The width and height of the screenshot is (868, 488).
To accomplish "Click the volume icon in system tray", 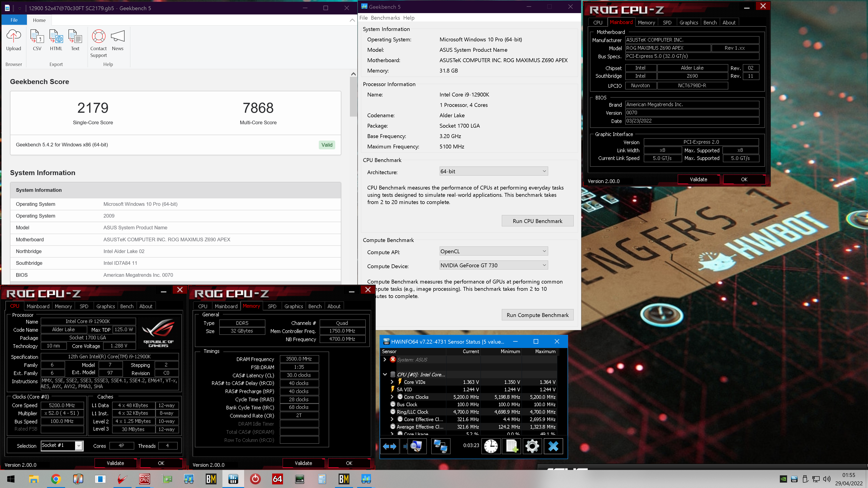I will point(827,479).
